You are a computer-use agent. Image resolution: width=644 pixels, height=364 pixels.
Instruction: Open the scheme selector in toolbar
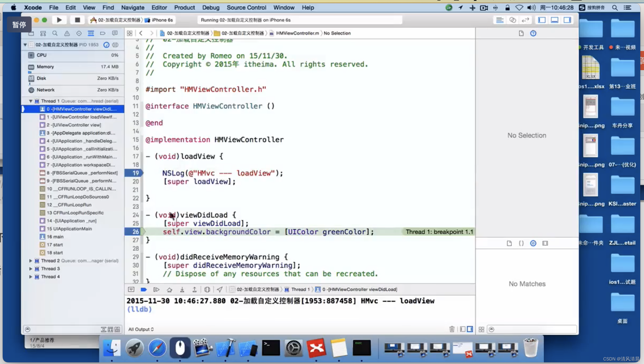(x=115, y=20)
